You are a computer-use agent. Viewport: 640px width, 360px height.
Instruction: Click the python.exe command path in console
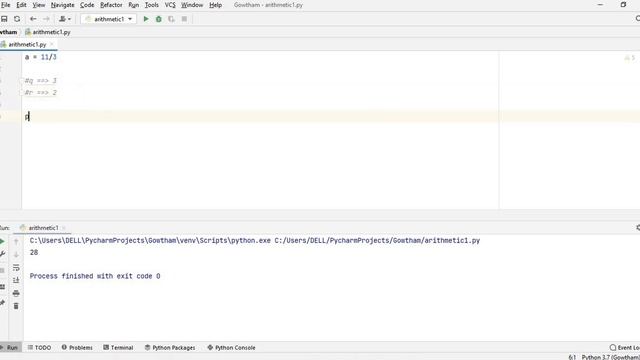(x=255, y=240)
